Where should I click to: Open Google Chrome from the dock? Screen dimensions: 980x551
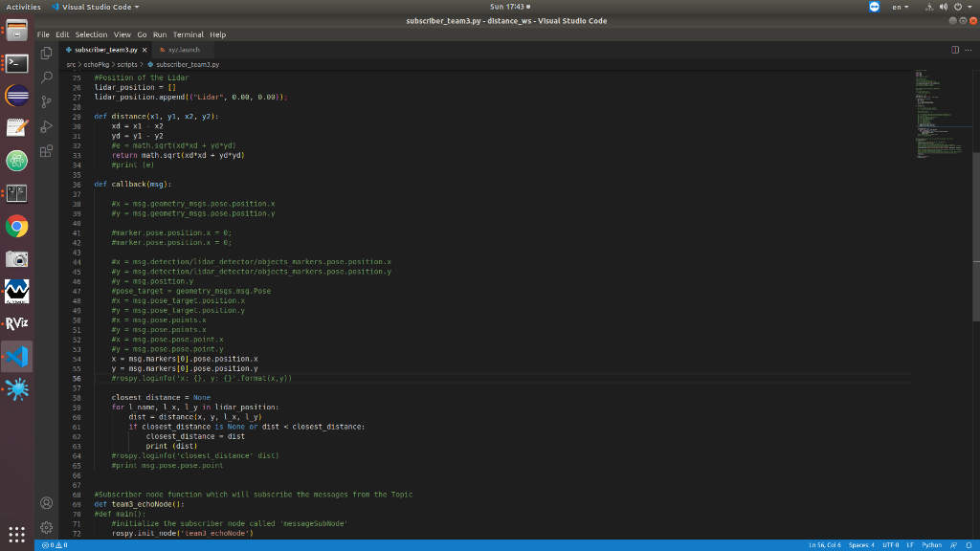click(17, 226)
